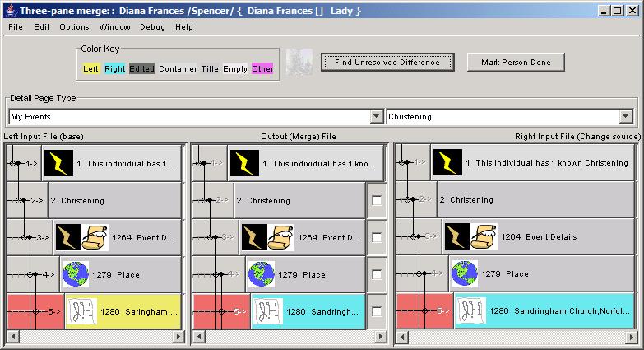The image size is (644, 350).
Task: Click globe Place icon in right pane
Action: click(465, 274)
